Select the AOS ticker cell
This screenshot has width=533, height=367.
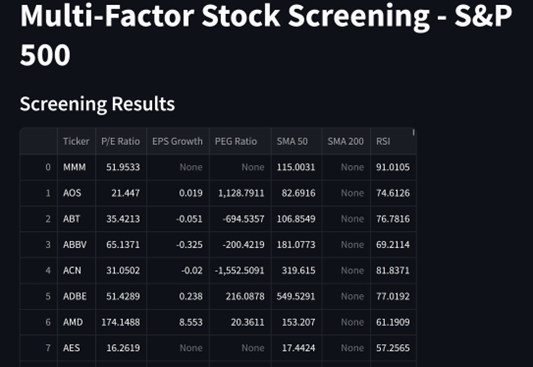[76, 193]
